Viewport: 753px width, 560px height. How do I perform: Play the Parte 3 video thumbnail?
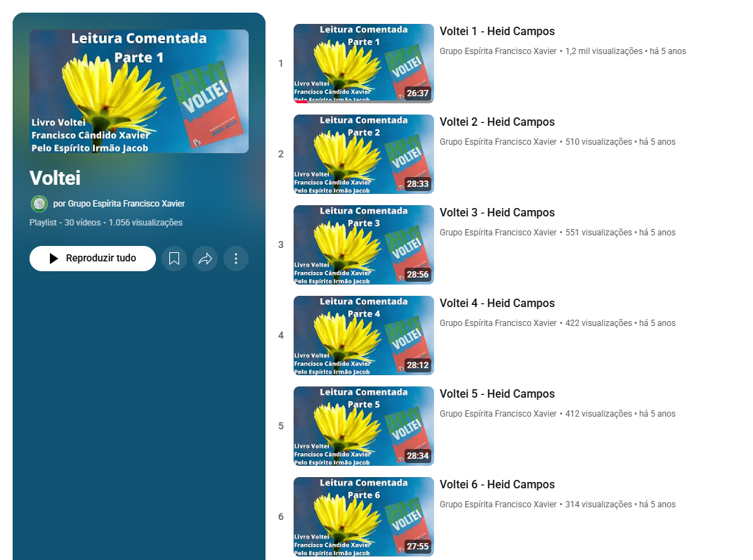tap(364, 245)
